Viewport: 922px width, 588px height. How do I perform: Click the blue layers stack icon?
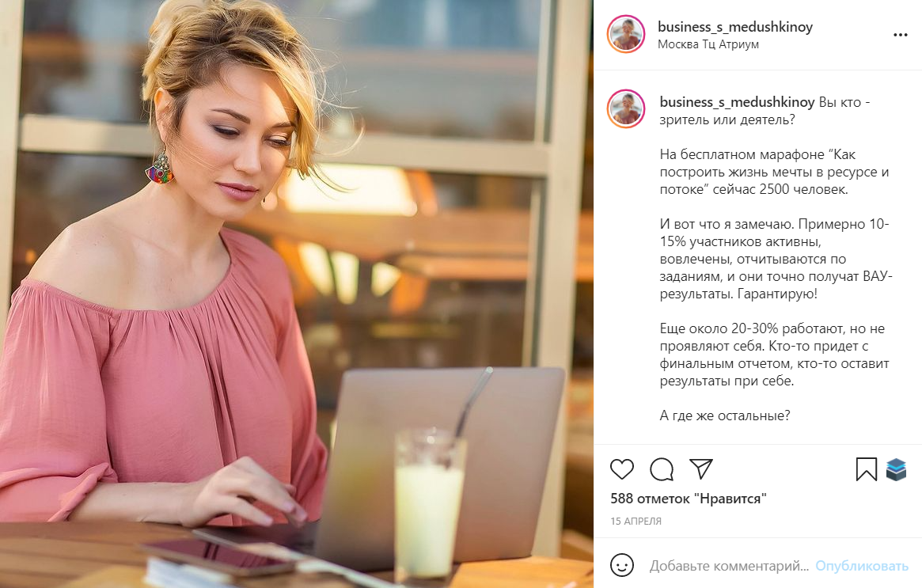[896, 469]
